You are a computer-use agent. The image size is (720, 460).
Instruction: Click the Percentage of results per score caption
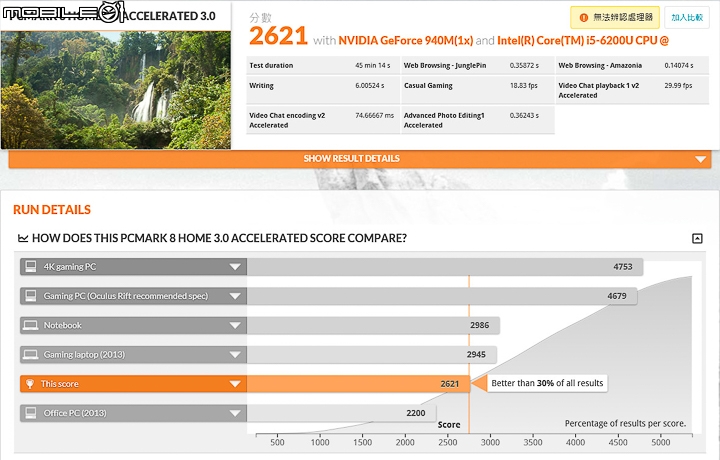(625, 423)
